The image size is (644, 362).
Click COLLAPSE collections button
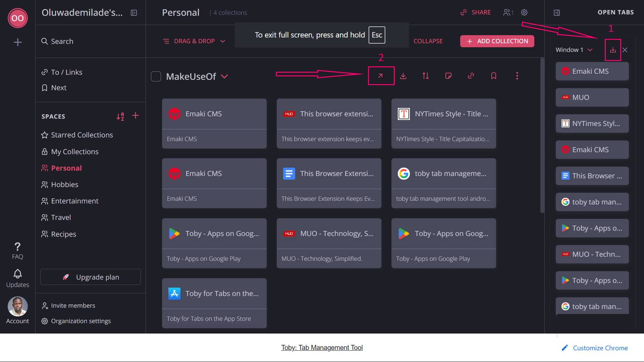click(x=428, y=41)
